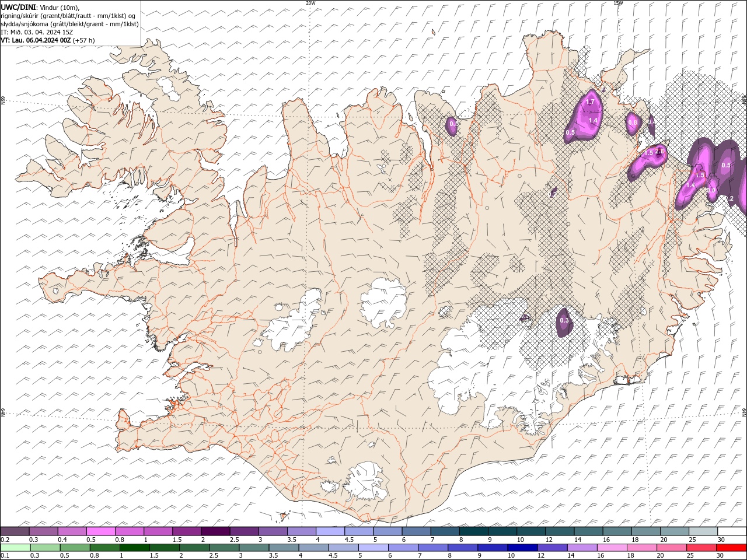Click the 1.7 snowfall value on the map

[590, 102]
